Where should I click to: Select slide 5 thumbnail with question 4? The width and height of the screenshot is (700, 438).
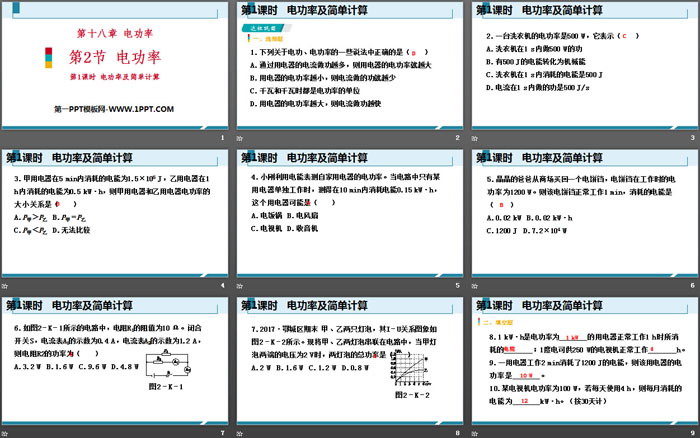click(350, 213)
